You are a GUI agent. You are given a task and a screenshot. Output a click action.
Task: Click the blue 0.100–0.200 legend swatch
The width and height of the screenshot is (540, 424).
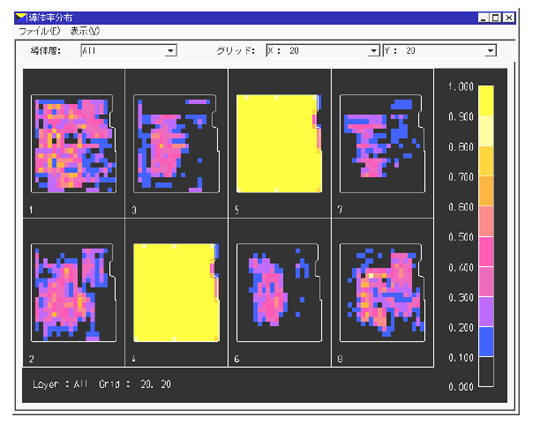(x=486, y=341)
